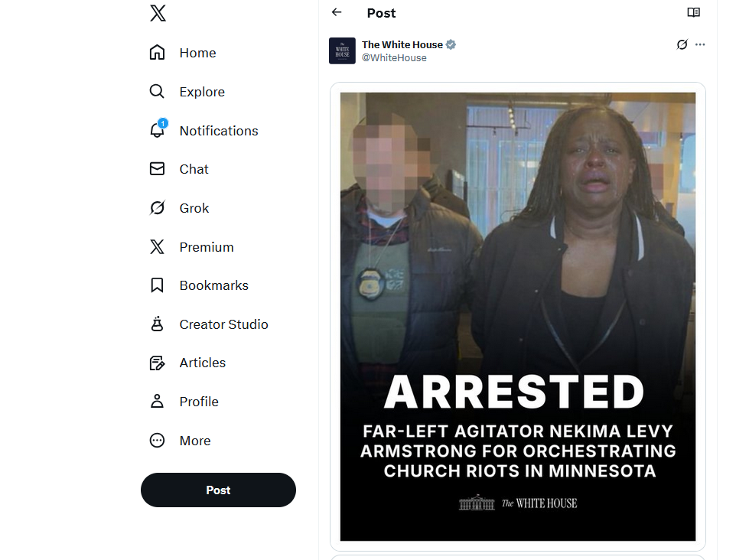736x560 pixels.
Task: Open the Chat envelope icon
Action: click(158, 169)
